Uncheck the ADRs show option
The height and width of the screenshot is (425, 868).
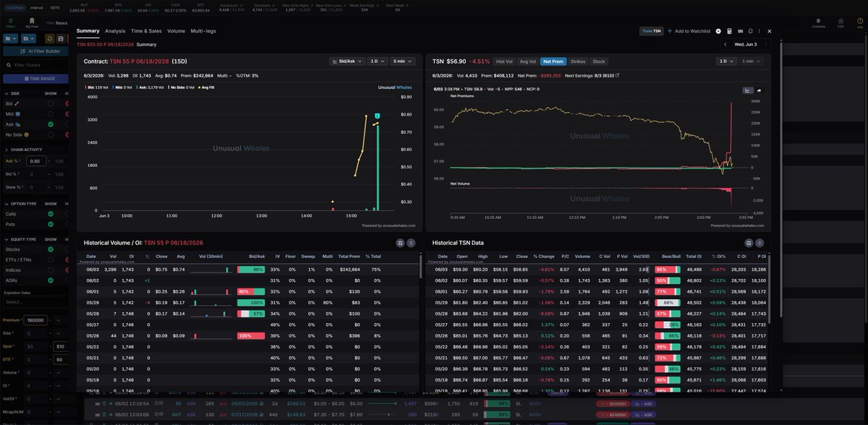click(51, 280)
